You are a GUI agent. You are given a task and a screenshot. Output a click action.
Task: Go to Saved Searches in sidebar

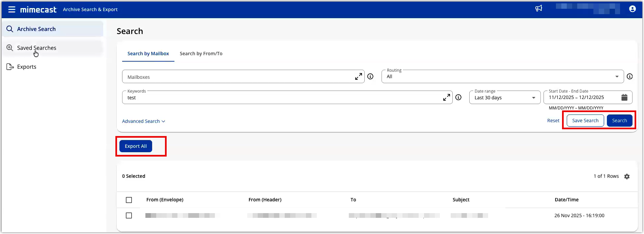37,48
